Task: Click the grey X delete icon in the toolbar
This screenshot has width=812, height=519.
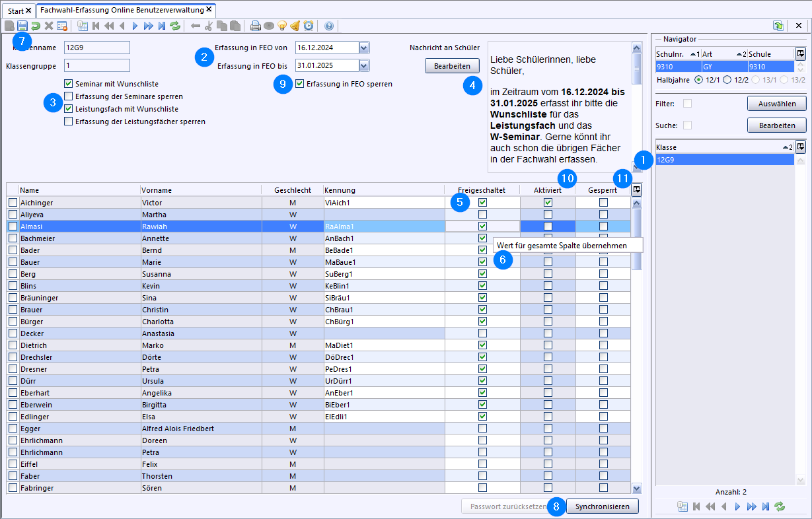Action: pyautogui.click(x=48, y=26)
